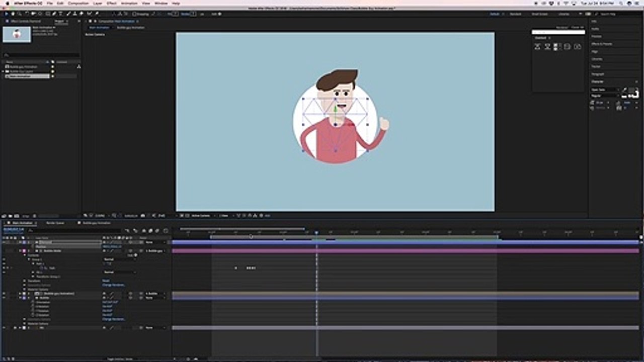
Task: Click the timeline current time indicator
Action: pyautogui.click(x=316, y=233)
